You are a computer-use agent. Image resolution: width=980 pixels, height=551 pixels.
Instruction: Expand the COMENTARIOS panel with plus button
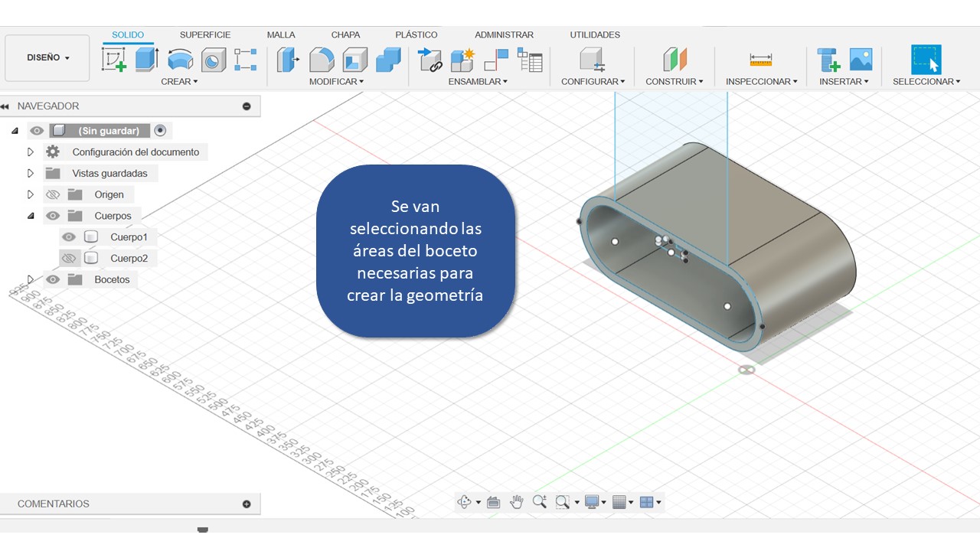[247, 504]
